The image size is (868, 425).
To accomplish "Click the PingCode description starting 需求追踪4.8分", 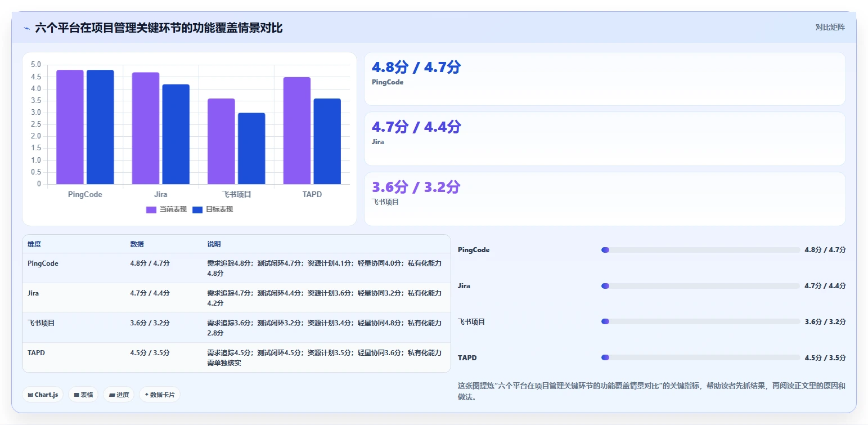I will [x=325, y=269].
